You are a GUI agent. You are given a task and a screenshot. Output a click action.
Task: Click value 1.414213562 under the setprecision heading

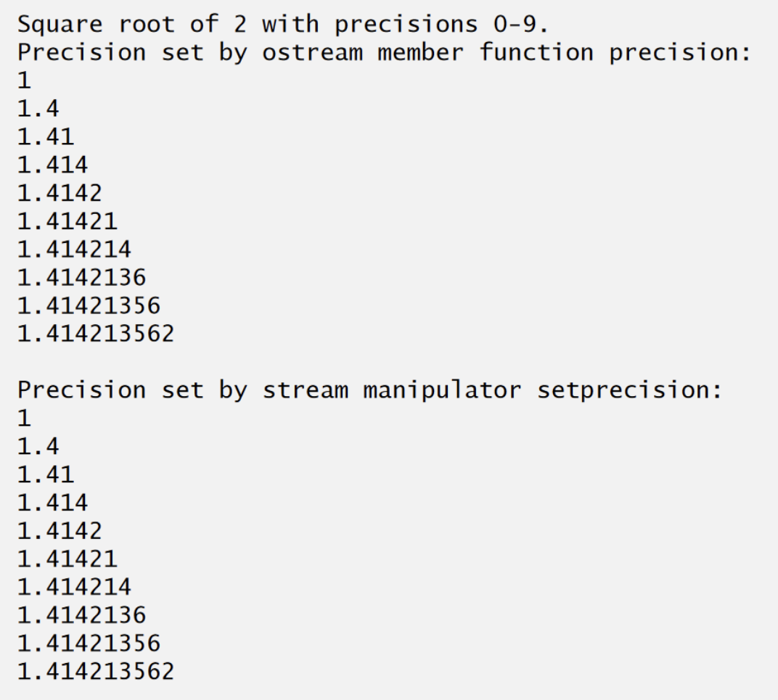[96, 671]
